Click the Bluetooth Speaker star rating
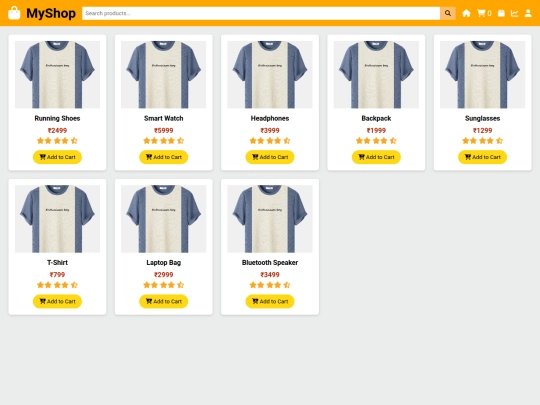Screen dimensions: 540x405 coord(270,285)
